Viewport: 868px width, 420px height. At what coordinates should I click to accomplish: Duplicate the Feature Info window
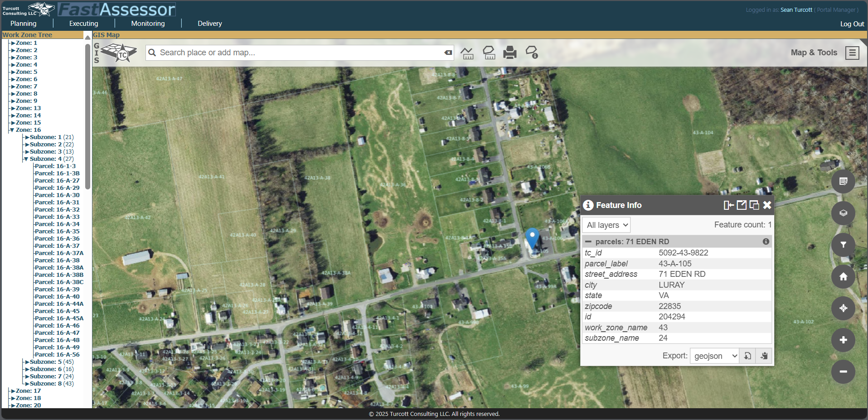[x=754, y=205]
